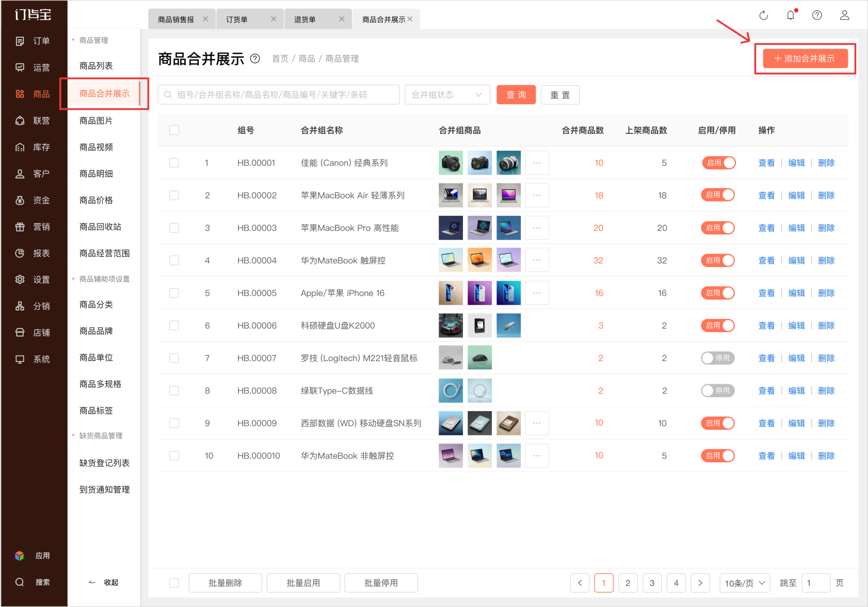
Task: Open 商品图片 in the submenu
Action: (x=96, y=120)
